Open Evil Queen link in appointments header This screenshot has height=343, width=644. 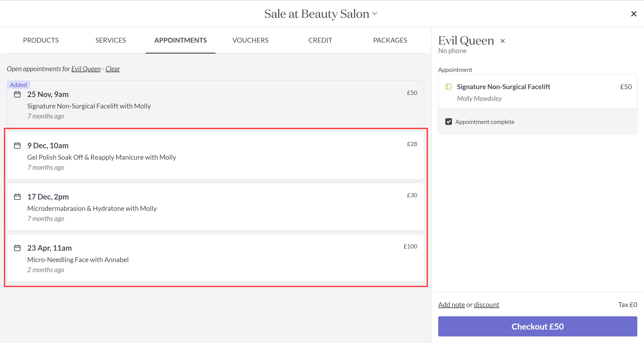(x=86, y=69)
